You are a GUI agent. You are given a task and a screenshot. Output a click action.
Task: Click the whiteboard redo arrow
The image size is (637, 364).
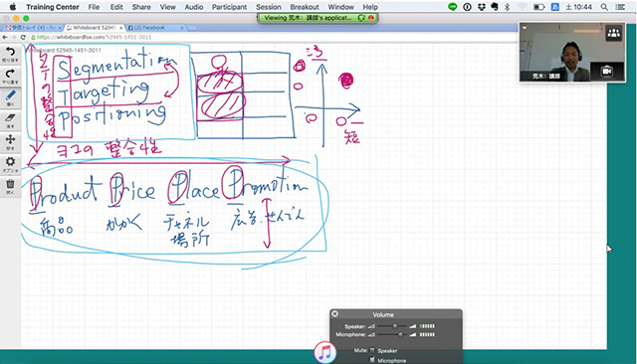point(10,76)
